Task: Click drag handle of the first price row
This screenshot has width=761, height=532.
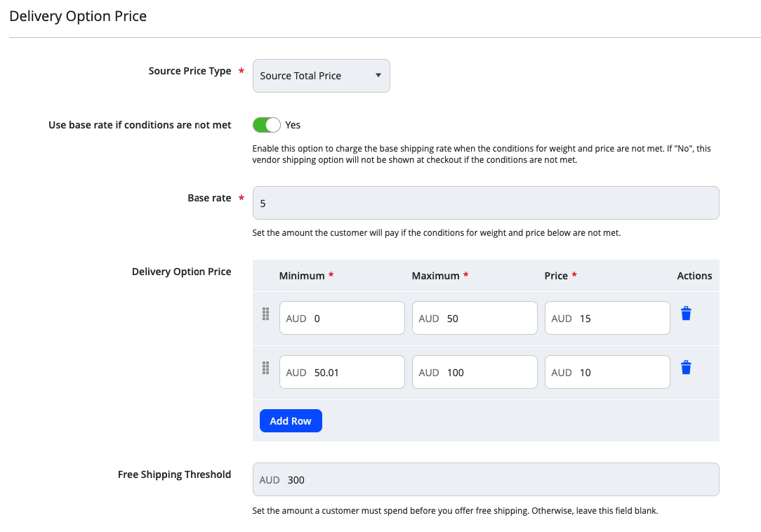Action: click(265, 314)
